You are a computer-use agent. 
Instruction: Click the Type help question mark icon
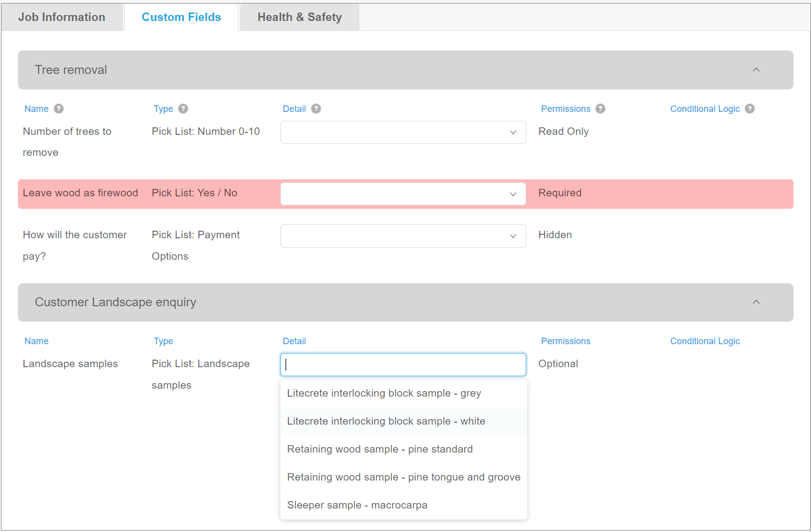click(x=183, y=108)
